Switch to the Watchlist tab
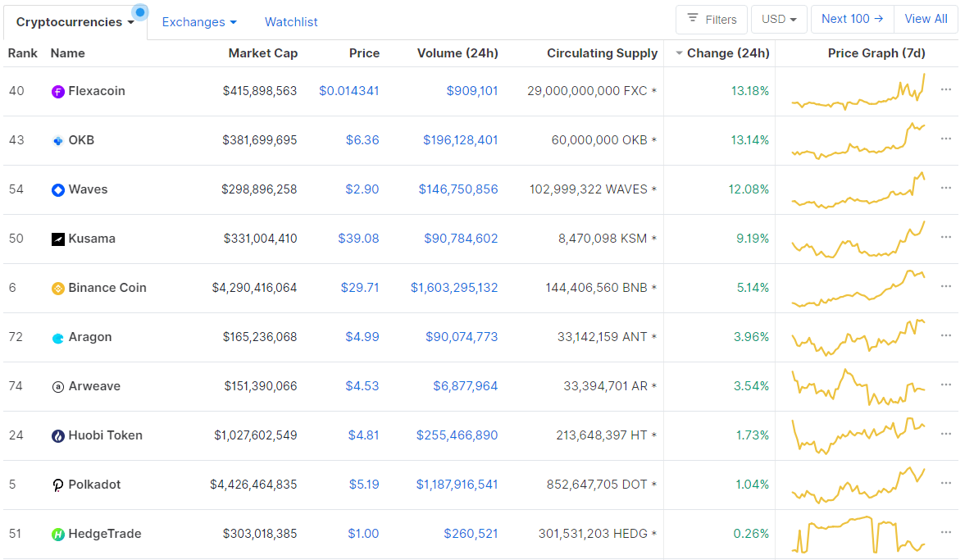974x560 pixels. 291,22
